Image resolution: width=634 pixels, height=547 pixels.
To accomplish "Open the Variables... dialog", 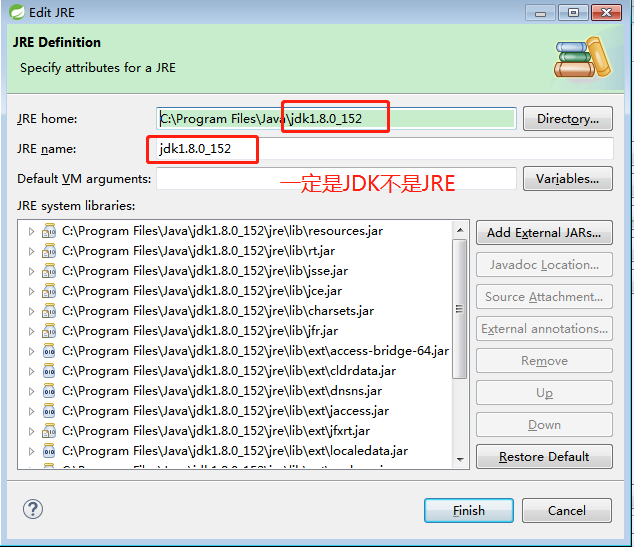I will (568, 179).
